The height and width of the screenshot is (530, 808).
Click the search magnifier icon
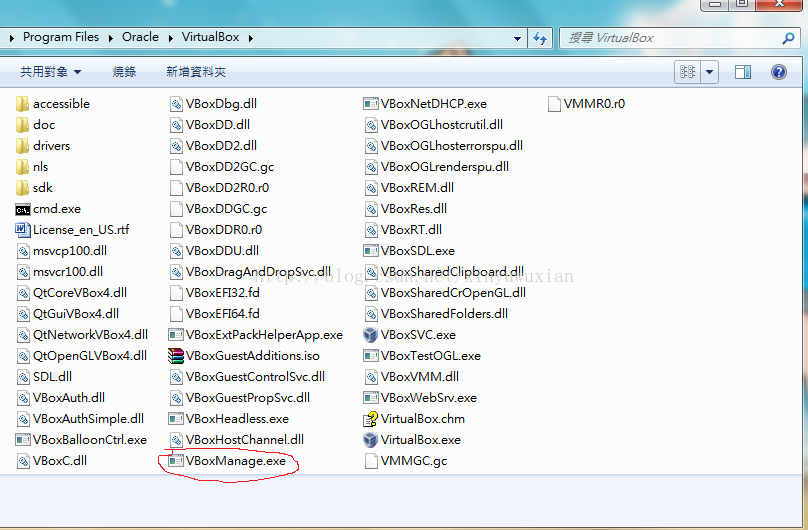tap(788, 38)
